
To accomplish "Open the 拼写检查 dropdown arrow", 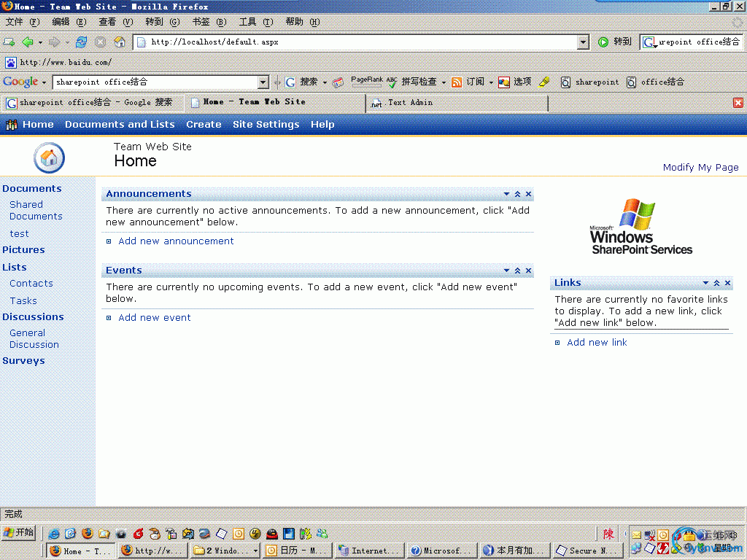I will [x=444, y=82].
